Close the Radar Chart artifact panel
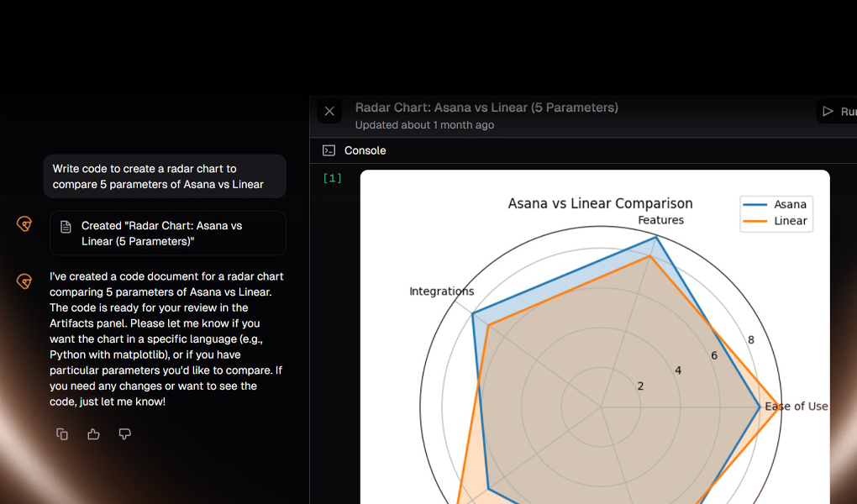 click(329, 112)
